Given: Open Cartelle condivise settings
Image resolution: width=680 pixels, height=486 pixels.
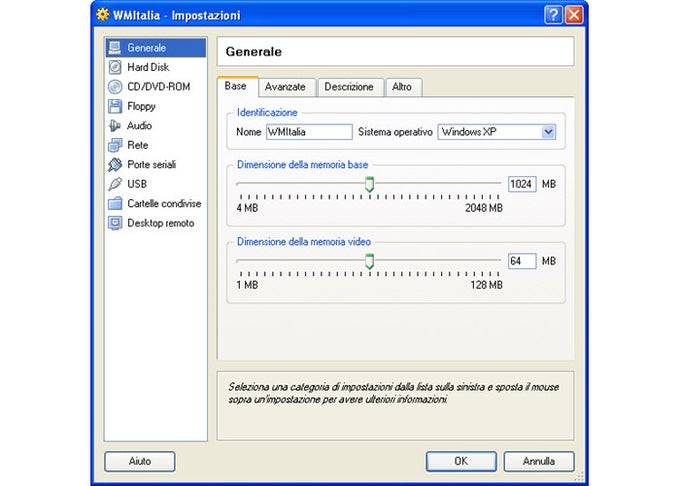Looking at the screenshot, I should click(156, 203).
